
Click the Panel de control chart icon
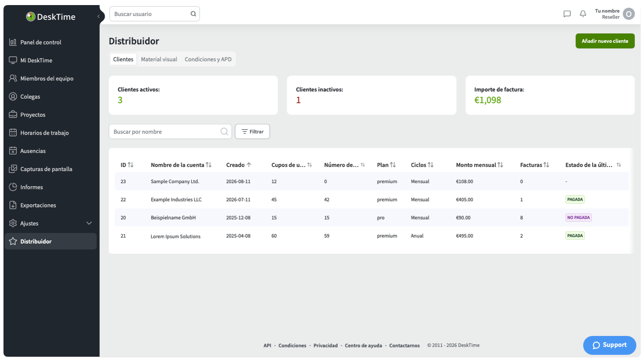(13, 42)
